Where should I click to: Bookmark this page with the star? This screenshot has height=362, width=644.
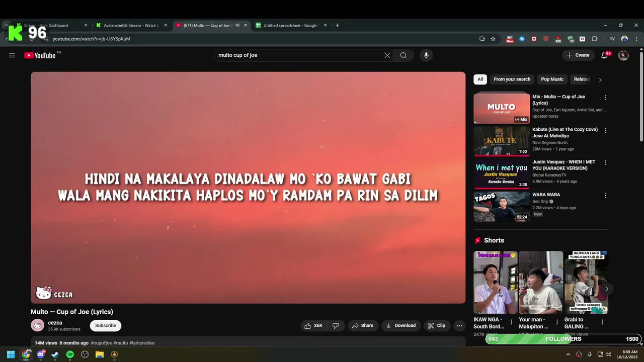coord(493,39)
